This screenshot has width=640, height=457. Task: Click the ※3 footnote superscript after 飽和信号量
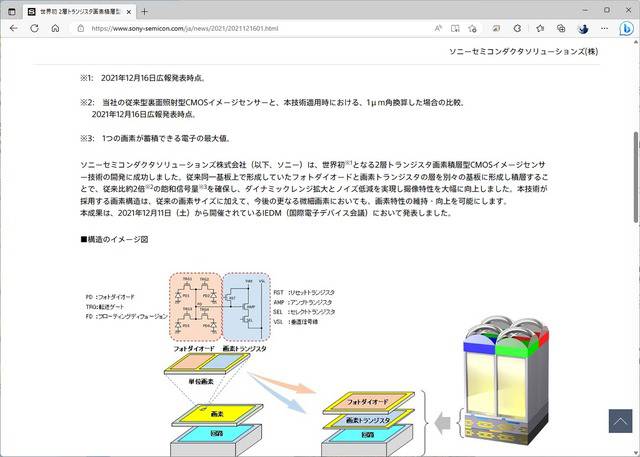[203, 187]
